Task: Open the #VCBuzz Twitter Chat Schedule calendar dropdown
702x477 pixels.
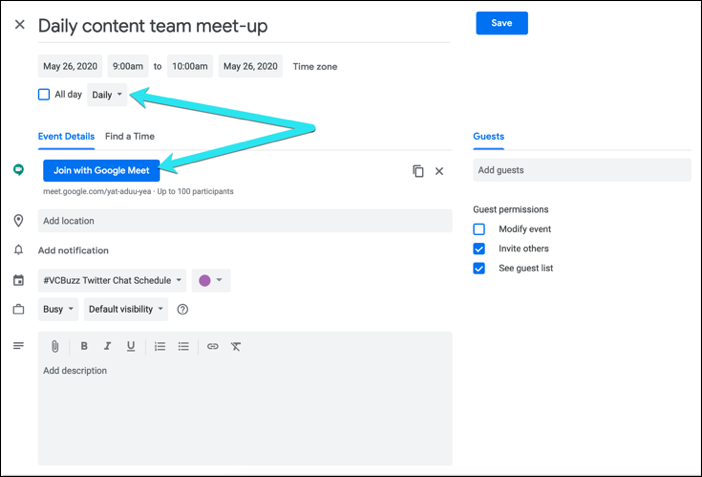Action: point(112,280)
